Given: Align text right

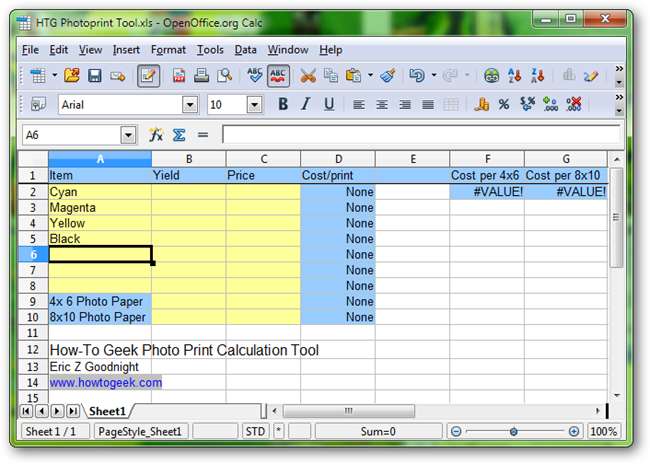Looking at the screenshot, I should point(405,105).
